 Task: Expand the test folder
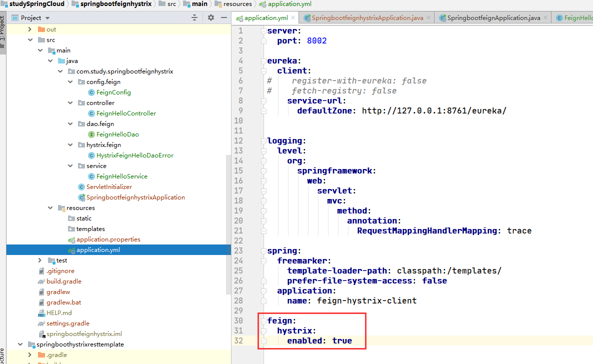tap(40, 260)
